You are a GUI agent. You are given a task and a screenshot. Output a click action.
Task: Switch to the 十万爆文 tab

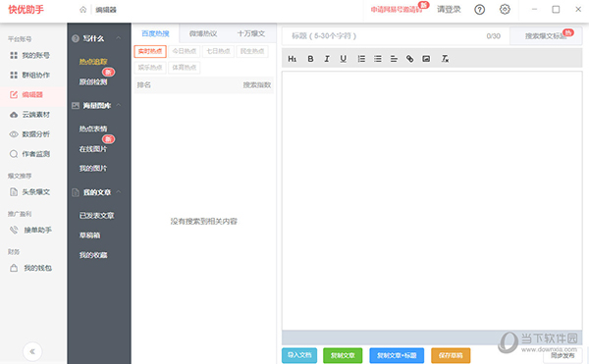pyautogui.click(x=251, y=33)
